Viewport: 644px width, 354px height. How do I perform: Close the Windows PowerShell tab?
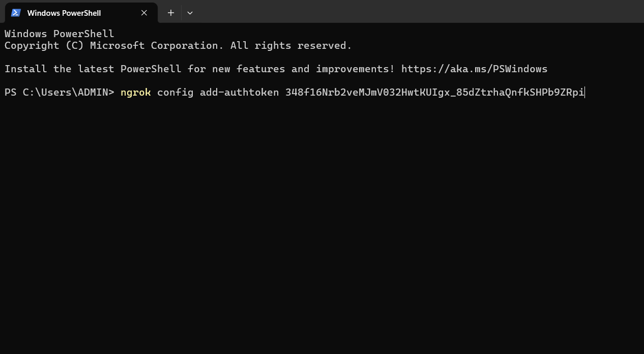(x=144, y=13)
